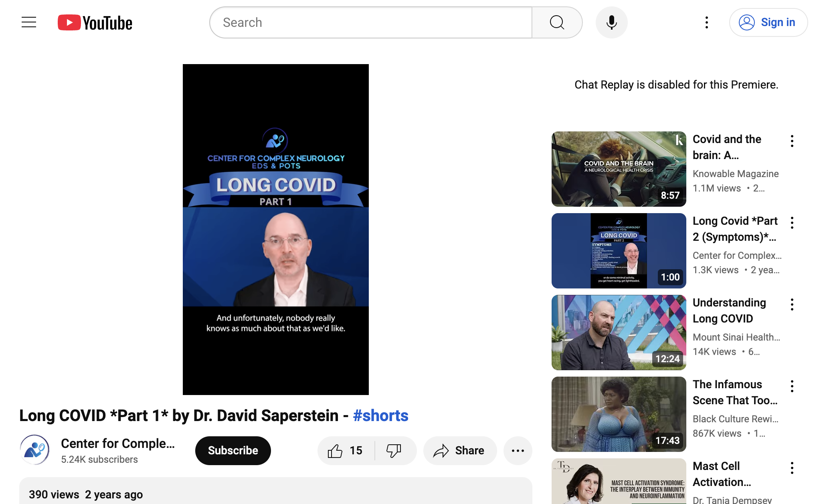Open options for Understanding Long COVID
Image resolution: width=821 pixels, height=504 pixels.
(x=792, y=304)
